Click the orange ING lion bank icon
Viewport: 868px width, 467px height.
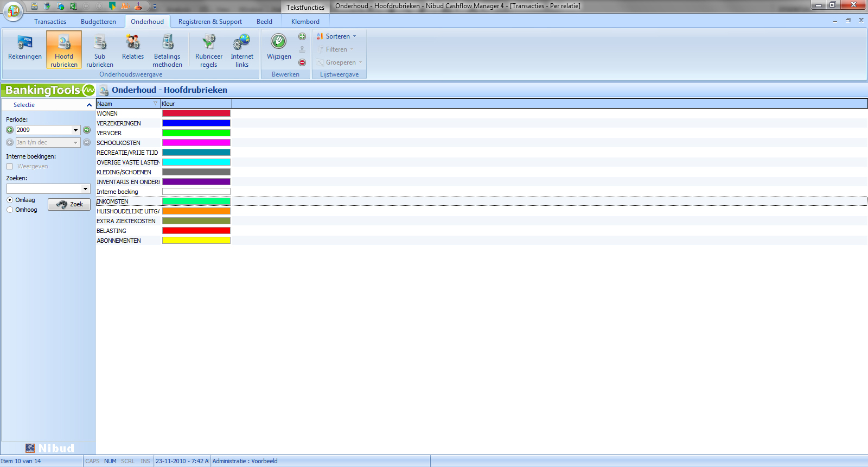[x=125, y=7]
